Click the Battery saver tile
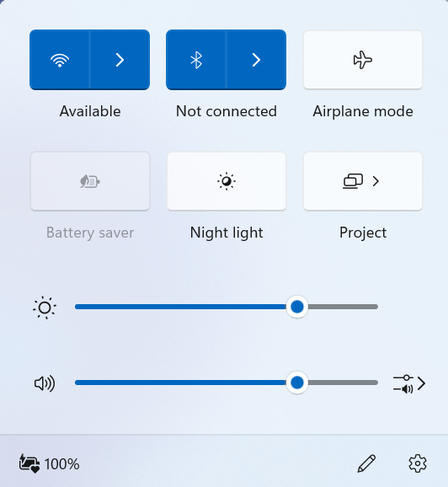 coord(90,181)
